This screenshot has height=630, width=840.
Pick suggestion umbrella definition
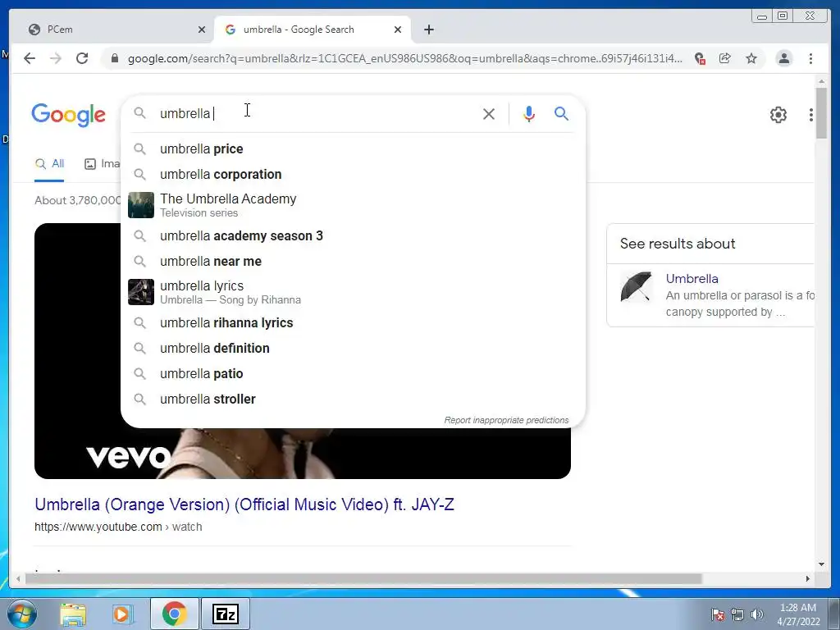(x=353, y=348)
